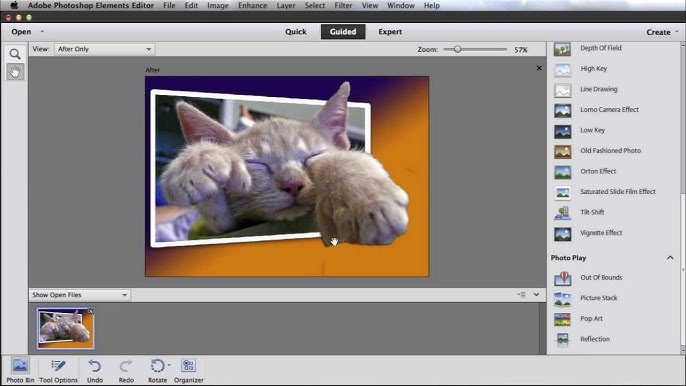The height and width of the screenshot is (386, 686).
Task: Open the photo bin options menu icon
Action: (x=522, y=295)
